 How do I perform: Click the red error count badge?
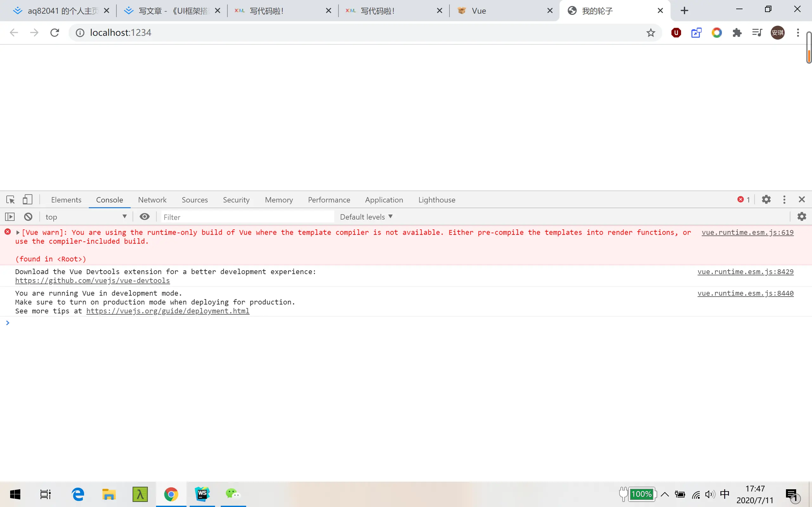743,200
